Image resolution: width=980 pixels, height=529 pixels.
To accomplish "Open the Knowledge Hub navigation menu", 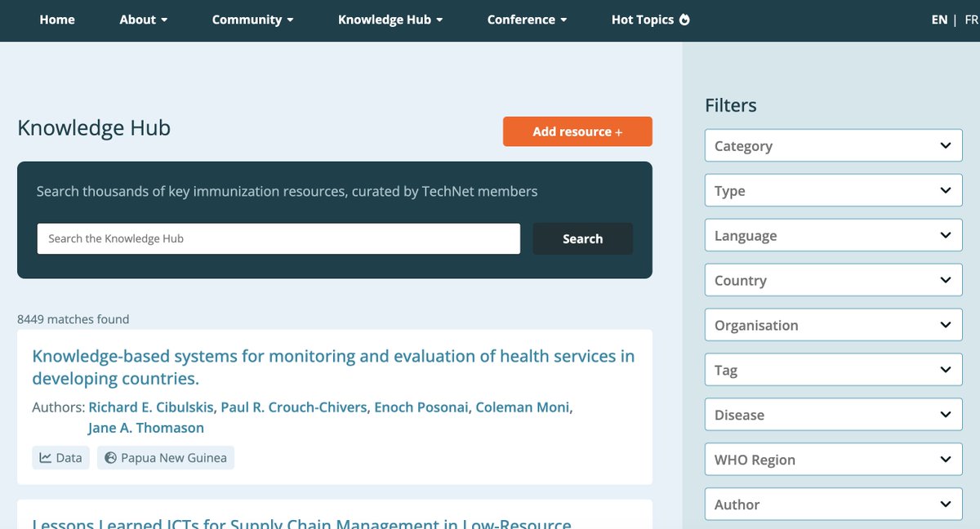I will point(390,20).
